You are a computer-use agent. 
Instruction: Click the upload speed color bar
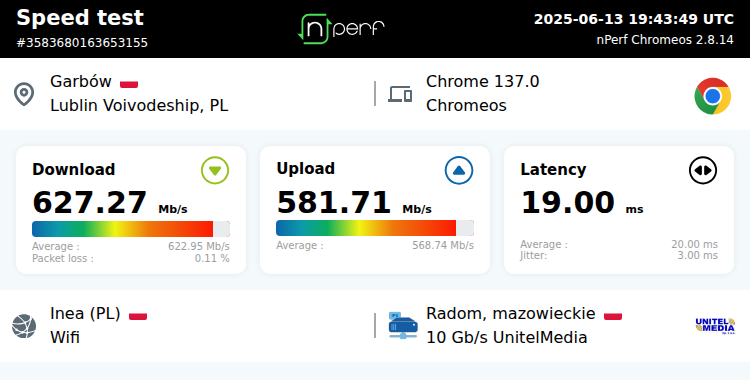click(375, 228)
